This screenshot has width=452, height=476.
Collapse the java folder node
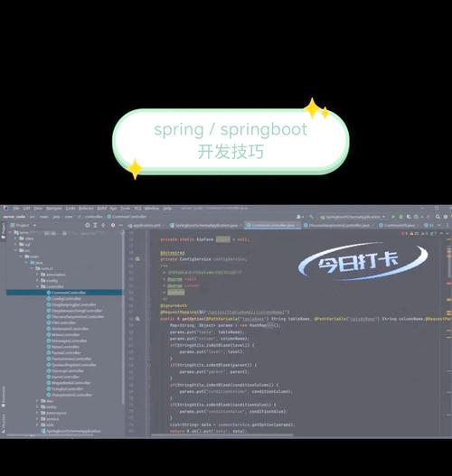coord(27,262)
